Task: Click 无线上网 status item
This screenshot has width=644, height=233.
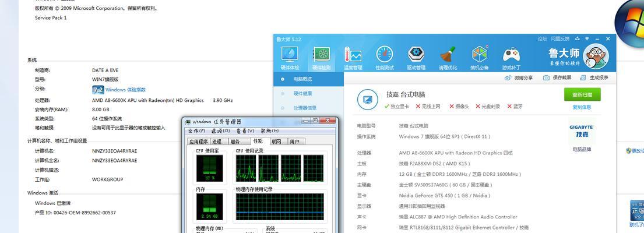Action: (428, 106)
